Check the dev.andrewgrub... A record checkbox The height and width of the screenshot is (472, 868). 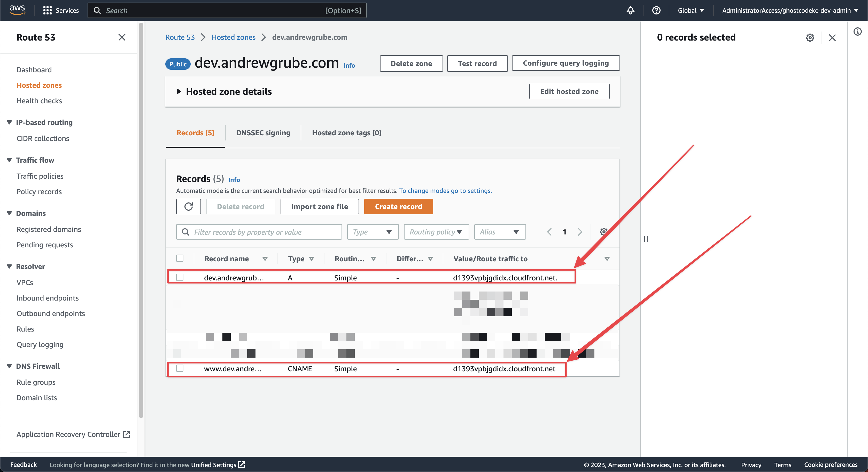coord(180,277)
